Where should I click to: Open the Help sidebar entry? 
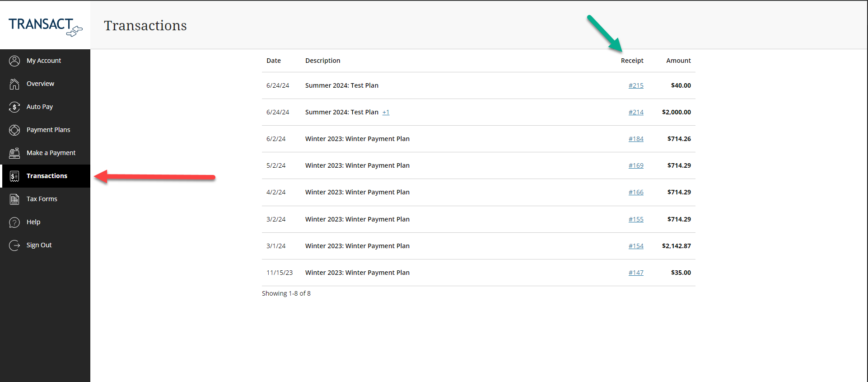(45, 222)
